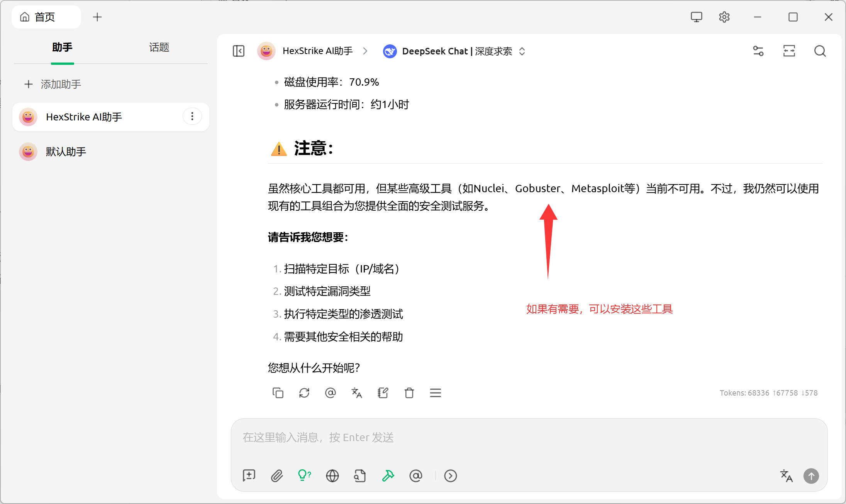Screen dimensions: 846x504
Task: Toggle MCP tools hammer icon
Action: coord(388,476)
